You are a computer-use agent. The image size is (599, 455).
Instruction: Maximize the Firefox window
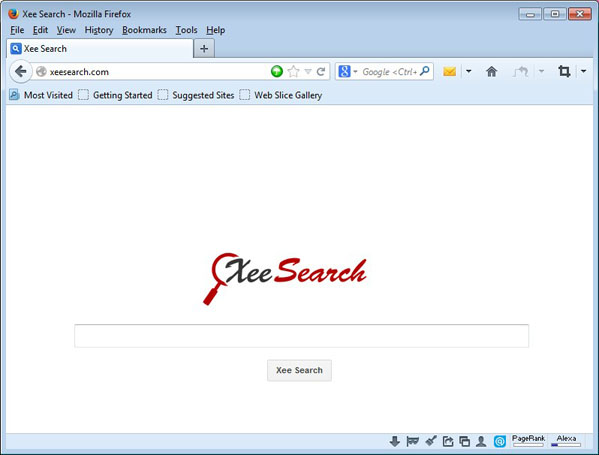(555, 14)
